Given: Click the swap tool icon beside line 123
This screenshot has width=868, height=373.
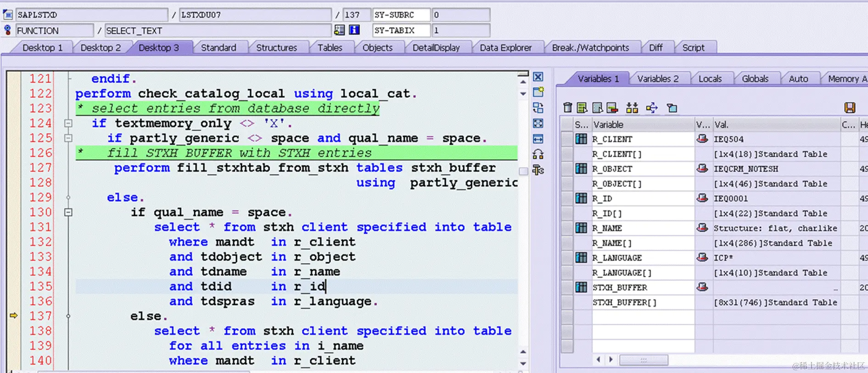Looking at the screenshot, I should click(x=538, y=108).
